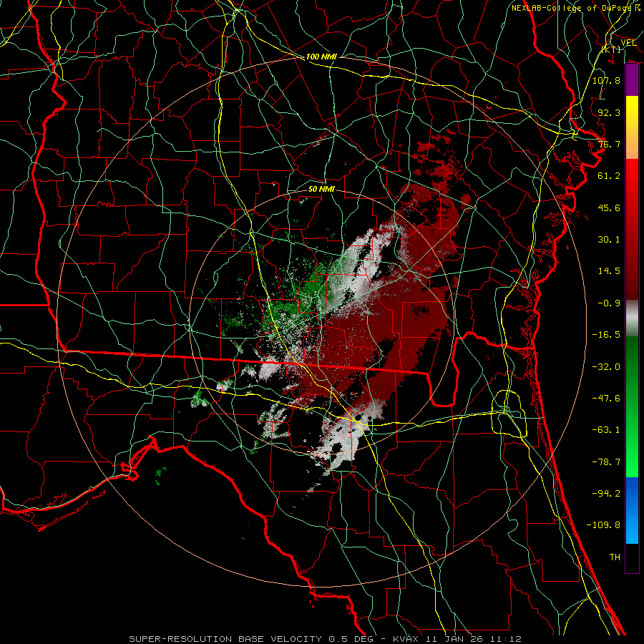Click the 14.5 value on the velocity scale
Screen dimensions: 644x644
coord(609,271)
